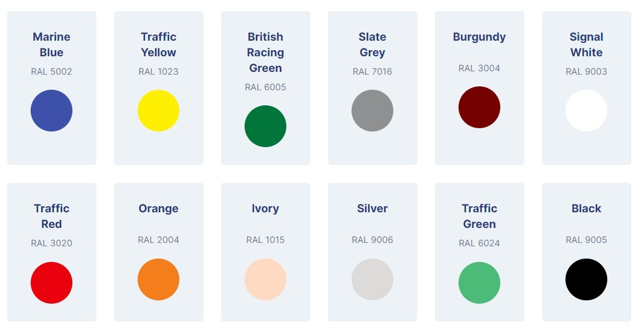Select the Orange color swatch
The width and height of the screenshot is (644, 331).
158,279
